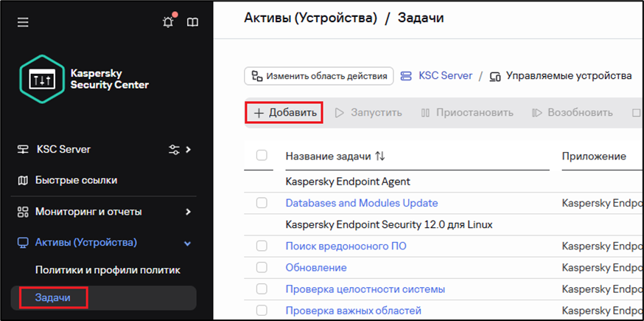Select Политики и профили политик
The image size is (644, 321).
(x=108, y=270)
